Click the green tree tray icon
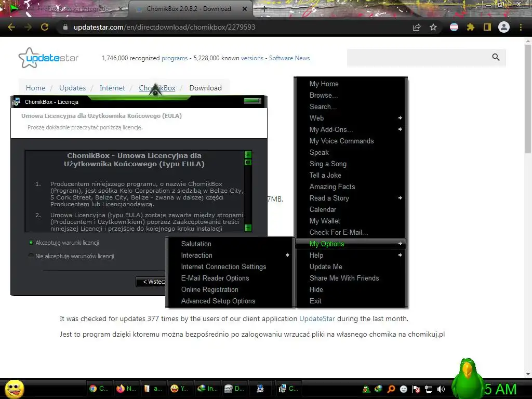The width and height of the screenshot is (532, 399). (x=366, y=389)
